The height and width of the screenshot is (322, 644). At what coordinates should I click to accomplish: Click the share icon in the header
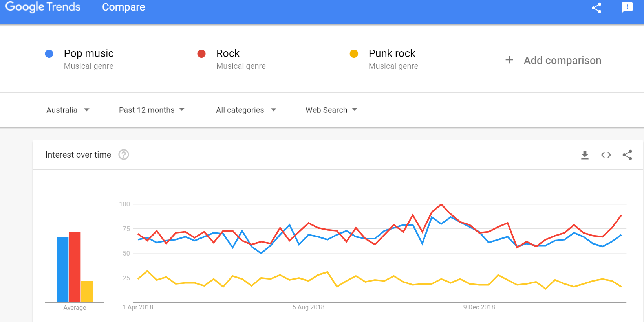tap(596, 8)
